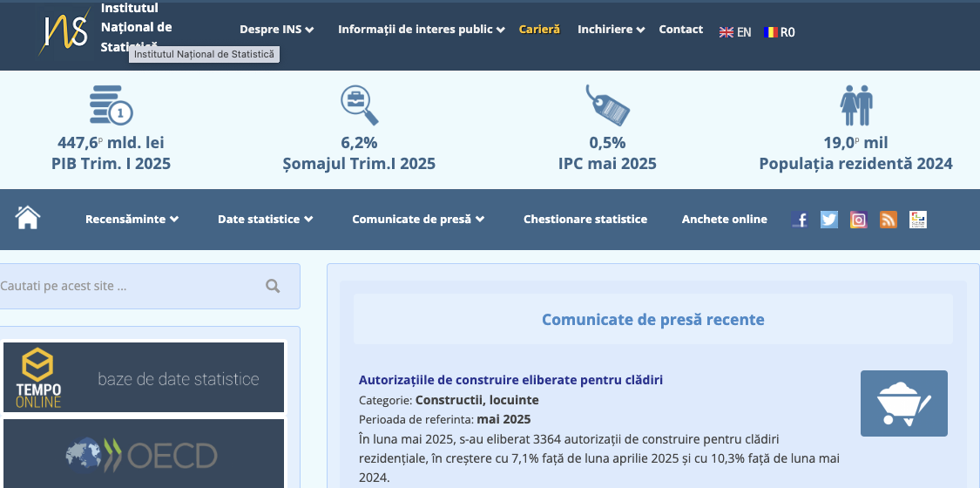Click the coins icon above PIB
Image resolution: width=980 pixels, height=488 pixels.
pyautogui.click(x=112, y=105)
